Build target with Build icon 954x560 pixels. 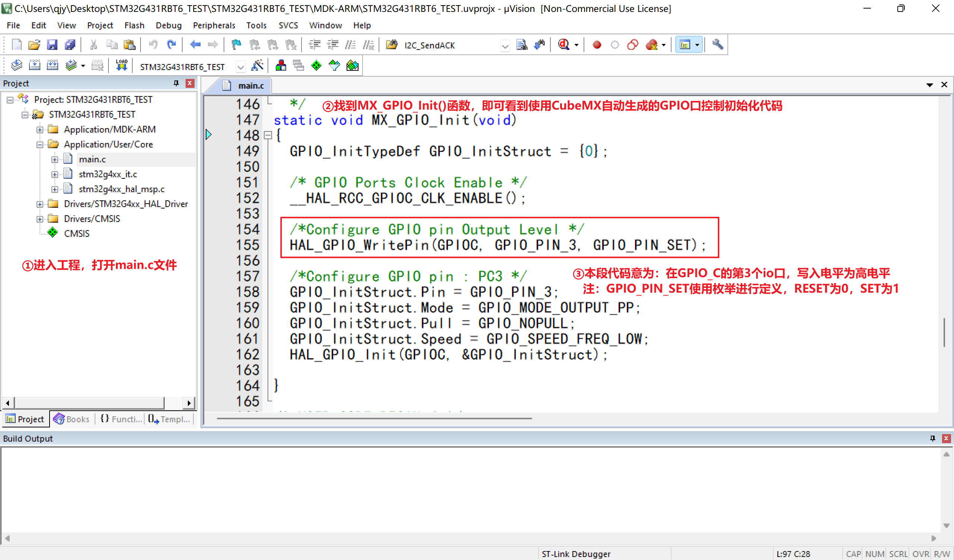point(34,66)
